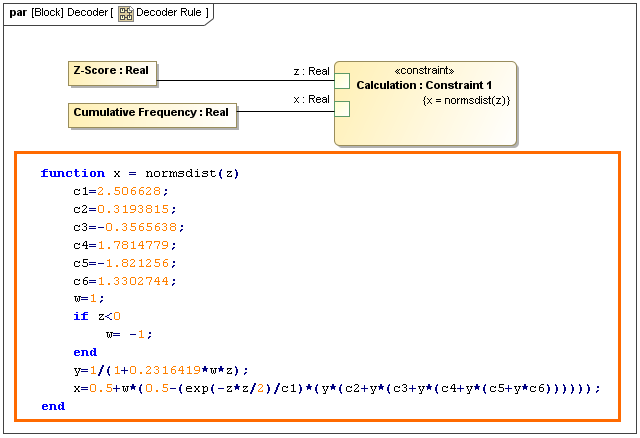Select the «constraint» stereotype label
Screen dimensions: 640x438
click(424, 71)
